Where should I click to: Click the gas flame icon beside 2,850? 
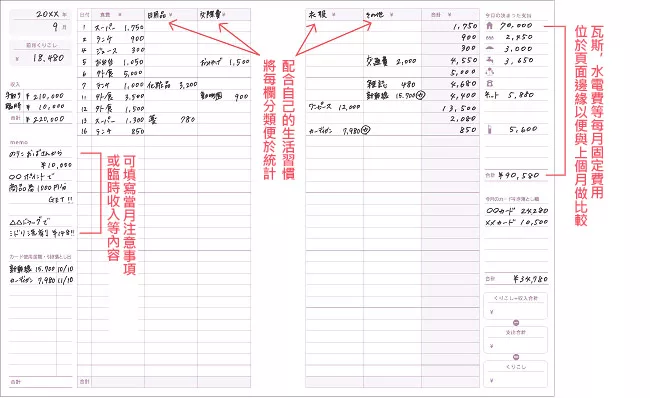(490, 37)
